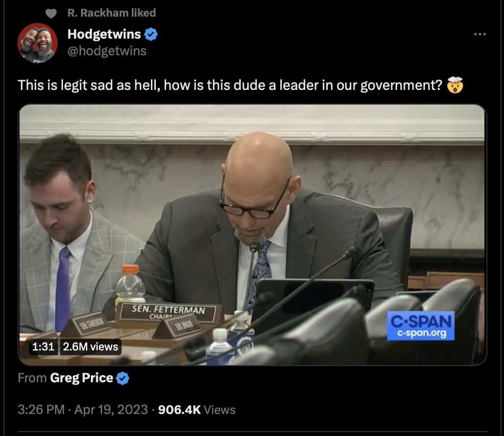This screenshot has height=436, width=504.
Task: Click the word From before Greg Price
Action: (x=32, y=378)
